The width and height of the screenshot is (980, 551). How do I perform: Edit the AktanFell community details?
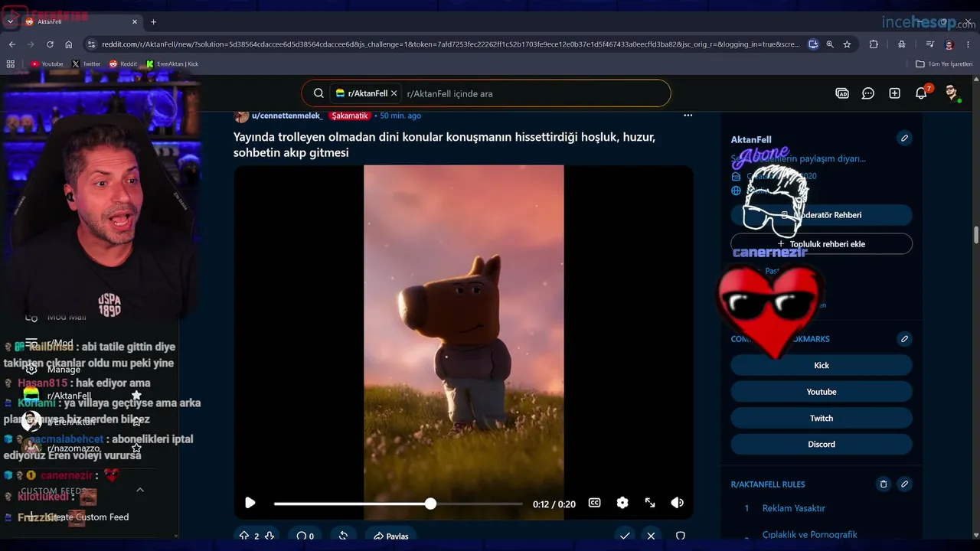coord(904,139)
